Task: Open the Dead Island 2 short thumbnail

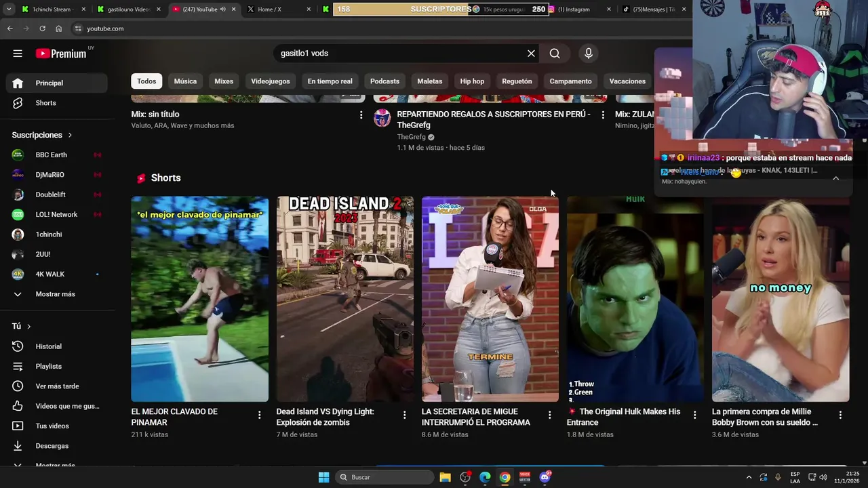Action: (345, 299)
